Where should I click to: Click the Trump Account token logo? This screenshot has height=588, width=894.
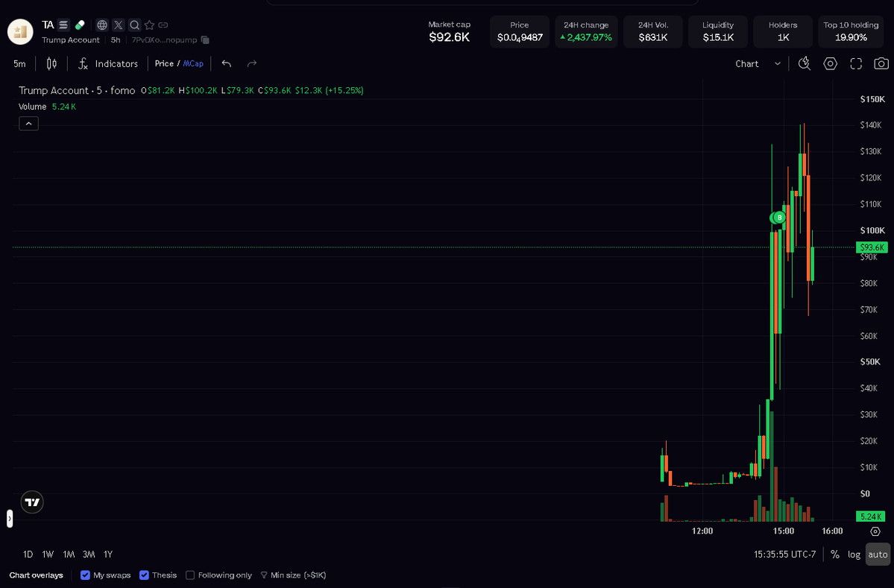tap(20, 32)
